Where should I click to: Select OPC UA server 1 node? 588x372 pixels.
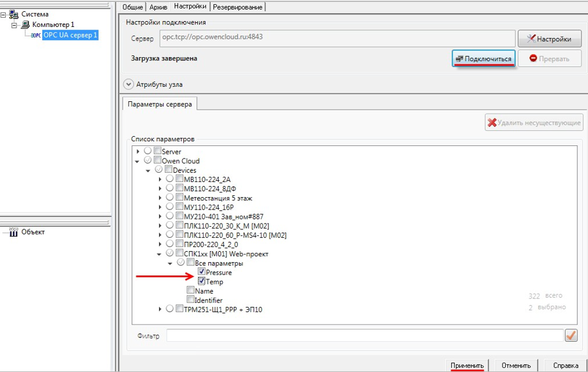coord(70,35)
